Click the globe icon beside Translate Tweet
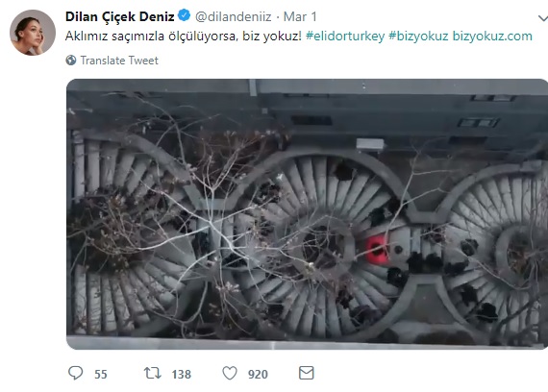Image resolution: width=548 pixels, height=392 pixels. pyautogui.click(x=71, y=61)
